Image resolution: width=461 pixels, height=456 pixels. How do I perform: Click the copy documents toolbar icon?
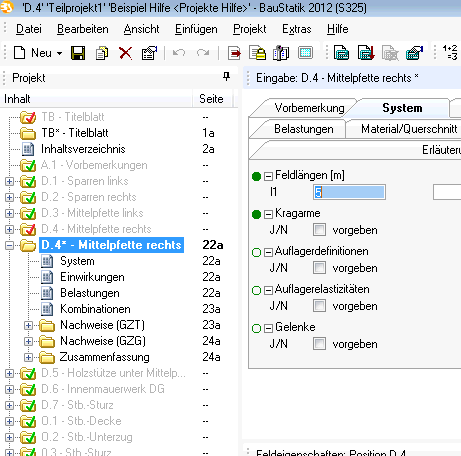pos(102,53)
